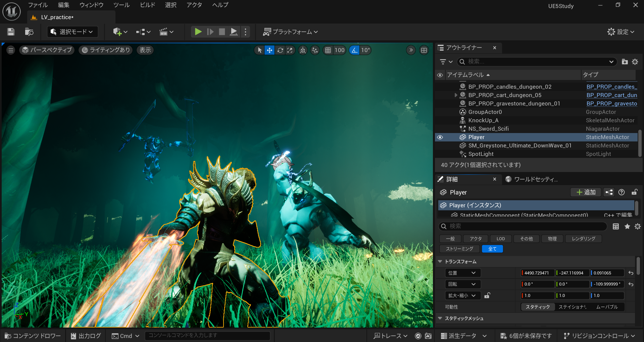Open the Selection Mode dropdown

[x=72, y=32]
